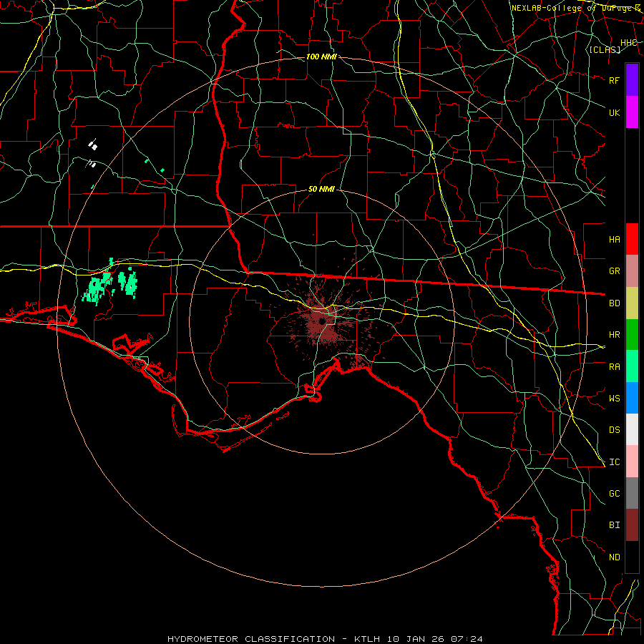Click the "BI" legend label
The height and width of the screenshot is (644, 644).
[615, 525]
